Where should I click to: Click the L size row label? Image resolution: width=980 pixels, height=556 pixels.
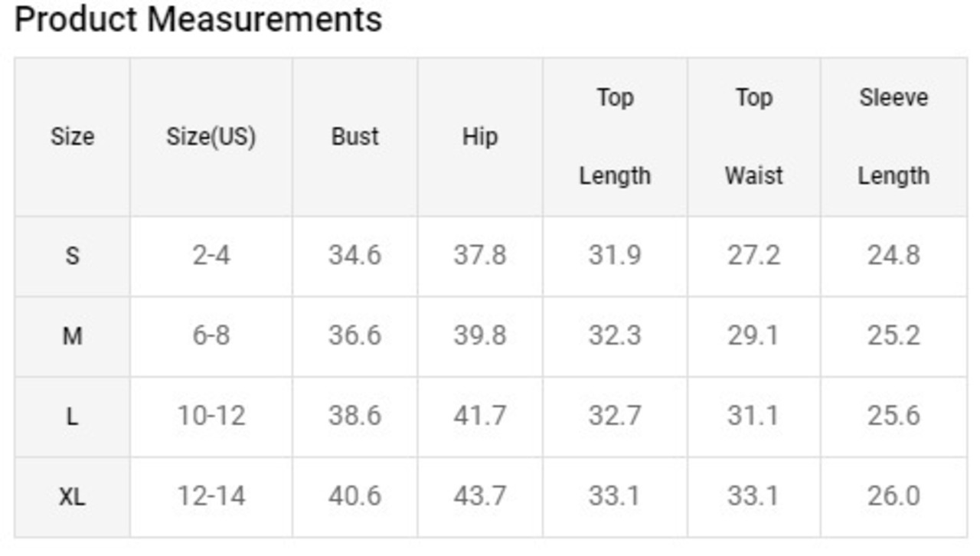tap(72, 417)
